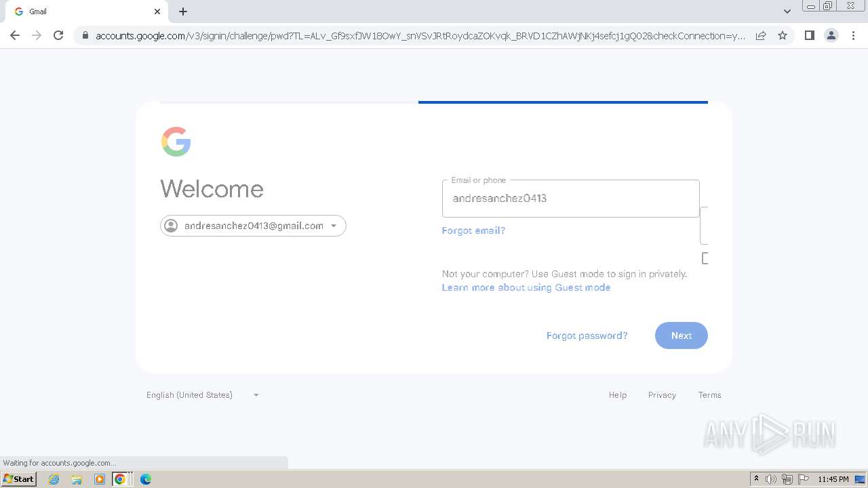Toggle the browser side panel
868x488 pixels.
click(x=809, y=35)
